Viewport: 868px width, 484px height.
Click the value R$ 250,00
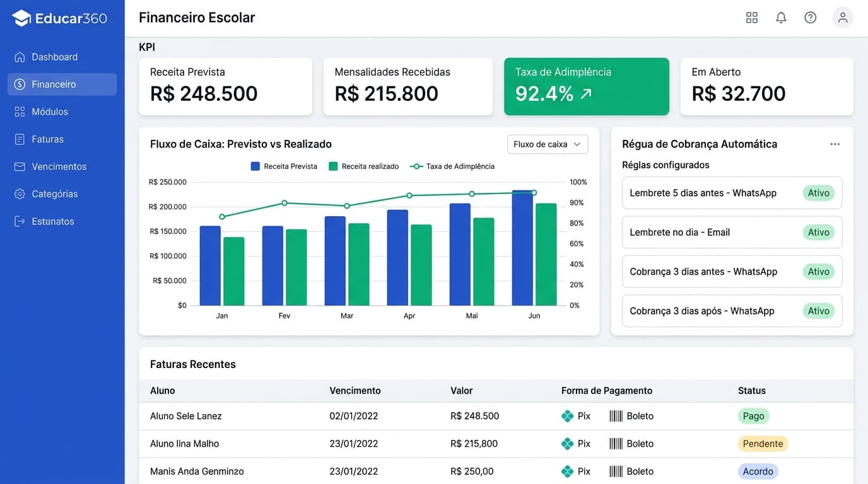472,471
